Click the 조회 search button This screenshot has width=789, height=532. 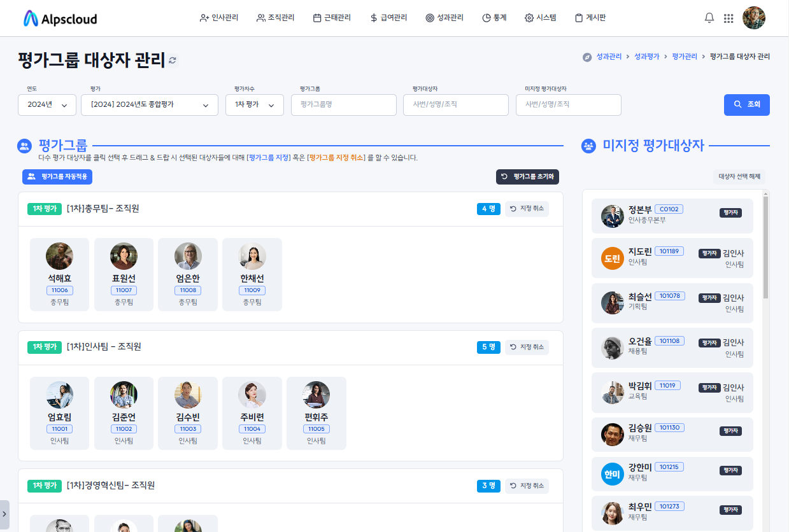click(x=746, y=105)
